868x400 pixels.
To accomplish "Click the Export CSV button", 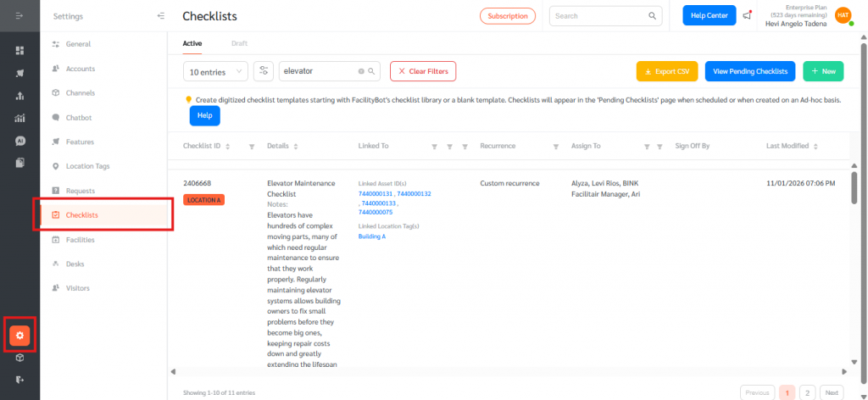I will coord(666,72).
